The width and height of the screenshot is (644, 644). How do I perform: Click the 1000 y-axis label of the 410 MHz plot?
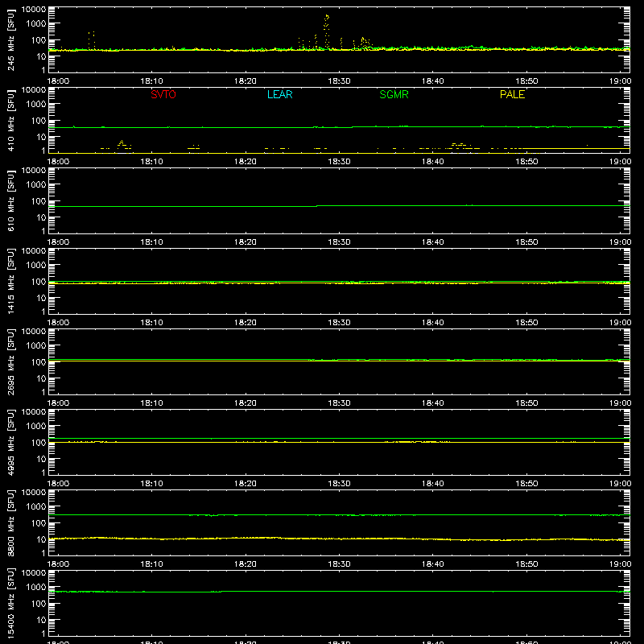pyautogui.click(x=36, y=105)
